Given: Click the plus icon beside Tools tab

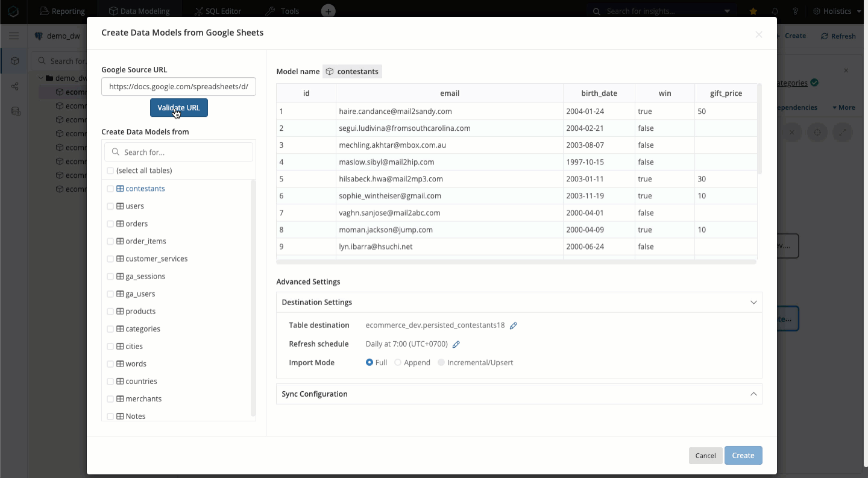Looking at the screenshot, I should pyautogui.click(x=327, y=11).
